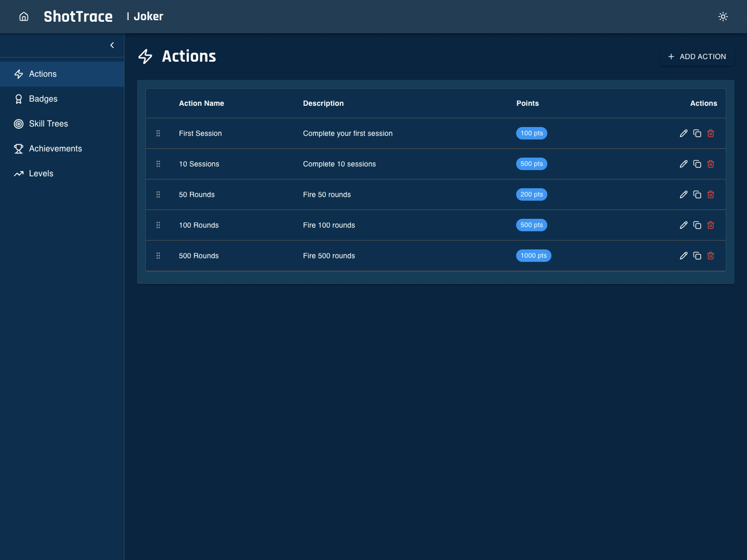
Task: Duplicate the 50 Rounds action
Action: [x=697, y=194]
